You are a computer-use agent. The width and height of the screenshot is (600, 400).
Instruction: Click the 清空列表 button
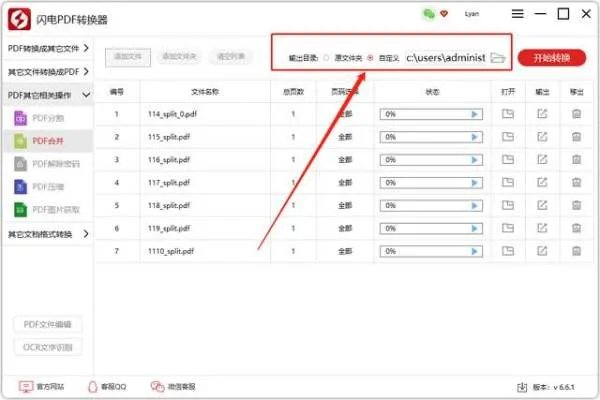point(231,57)
